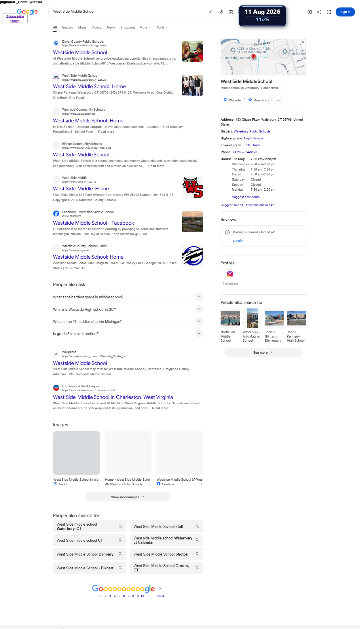The image size is (364, 629).
Task: Open three-dot menu beside Waterbury, Connecticut
Action: 282,88
